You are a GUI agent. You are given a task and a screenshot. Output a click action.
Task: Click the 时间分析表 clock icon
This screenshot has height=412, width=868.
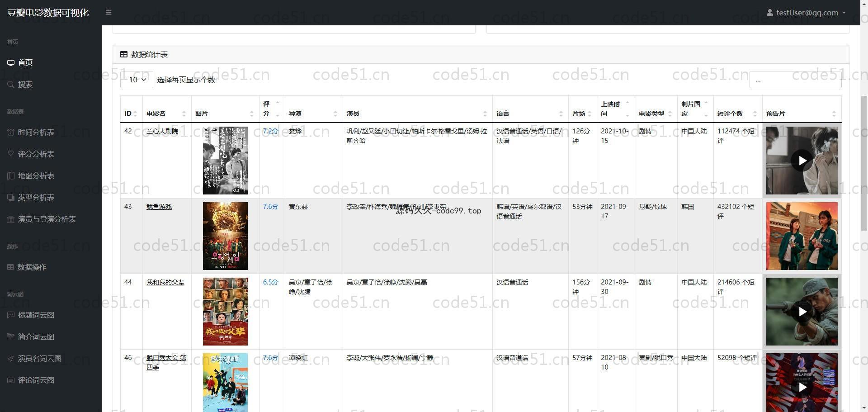[11, 133]
